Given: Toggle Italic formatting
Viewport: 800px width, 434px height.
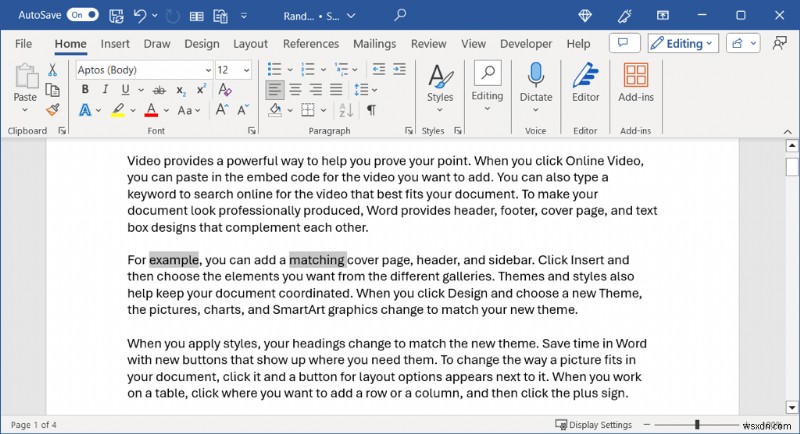Looking at the screenshot, I should tap(105, 90).
